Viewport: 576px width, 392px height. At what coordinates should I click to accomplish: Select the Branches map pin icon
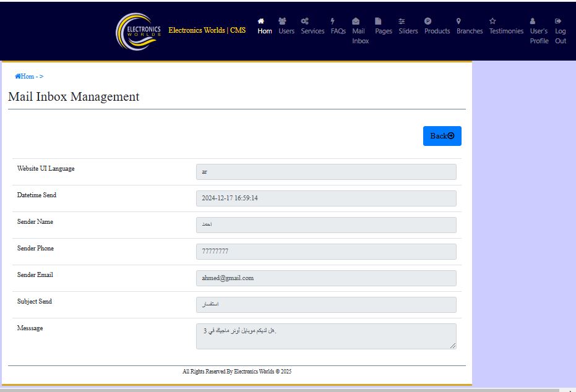point(458,21)
